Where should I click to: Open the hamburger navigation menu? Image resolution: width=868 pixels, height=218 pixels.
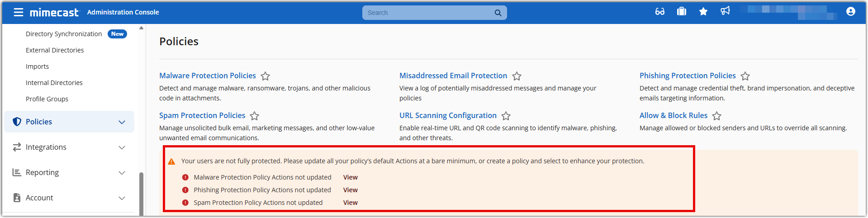tap(19, 12)
